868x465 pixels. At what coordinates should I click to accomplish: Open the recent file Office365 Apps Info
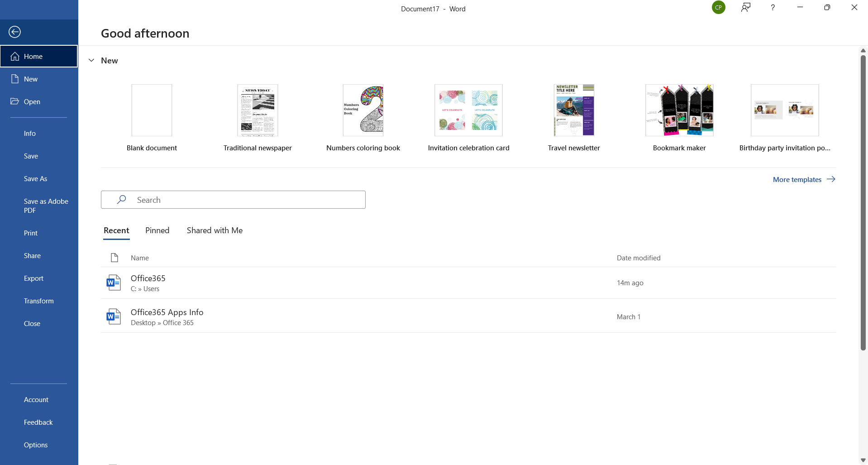click(x=468, y=316)
